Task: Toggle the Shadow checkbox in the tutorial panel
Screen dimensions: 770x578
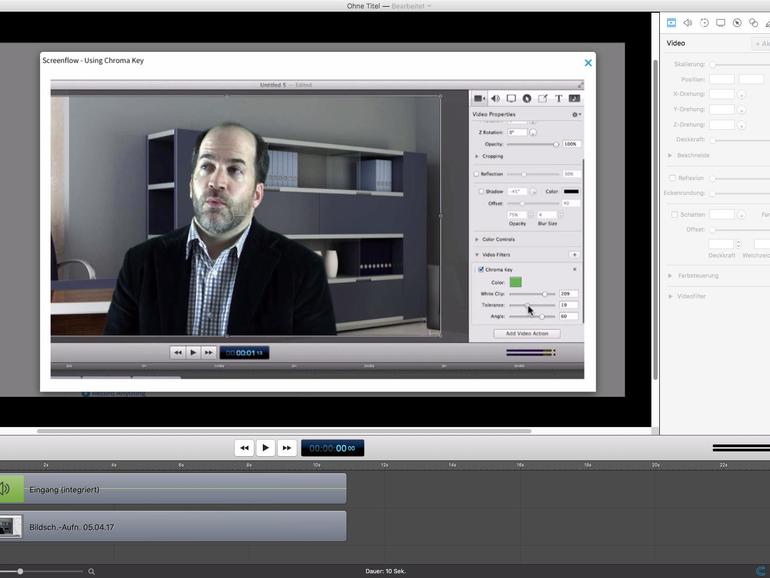Action: pyautogui.click(x=481, y=192)
